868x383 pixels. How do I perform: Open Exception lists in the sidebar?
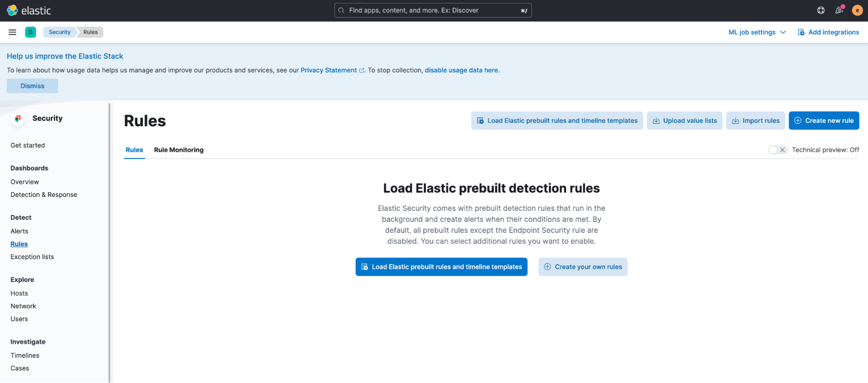(x=32, y=257)
